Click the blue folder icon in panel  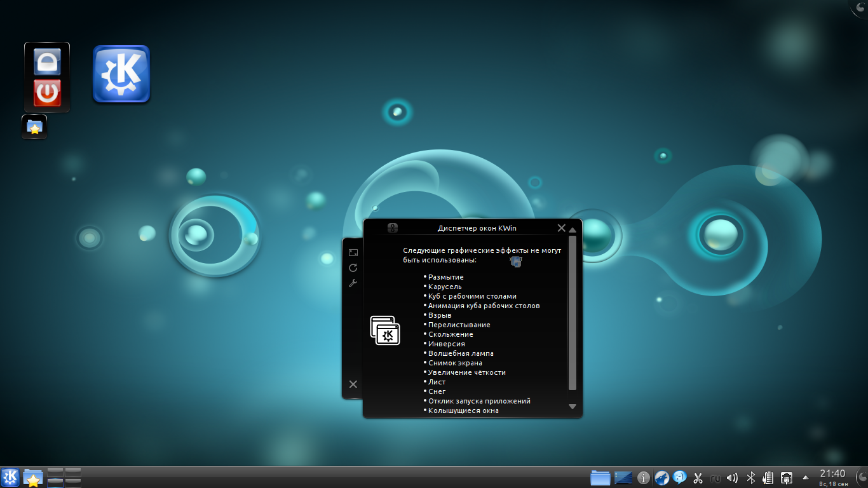[x=600, y=477]
